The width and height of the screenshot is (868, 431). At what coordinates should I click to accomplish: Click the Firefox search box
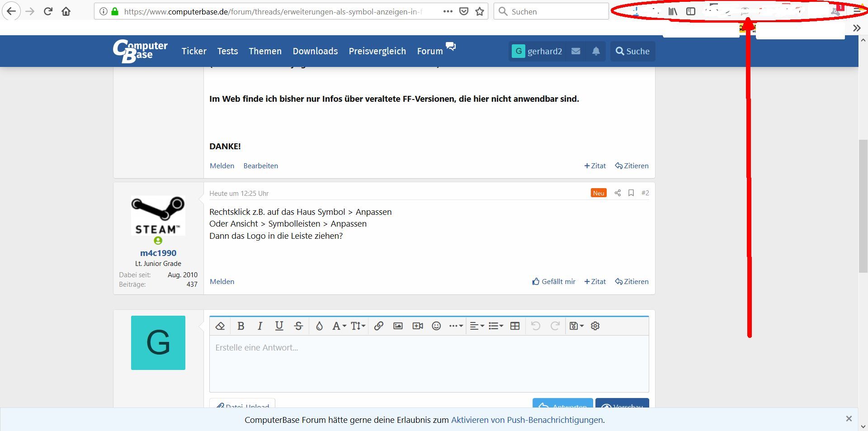552,11
